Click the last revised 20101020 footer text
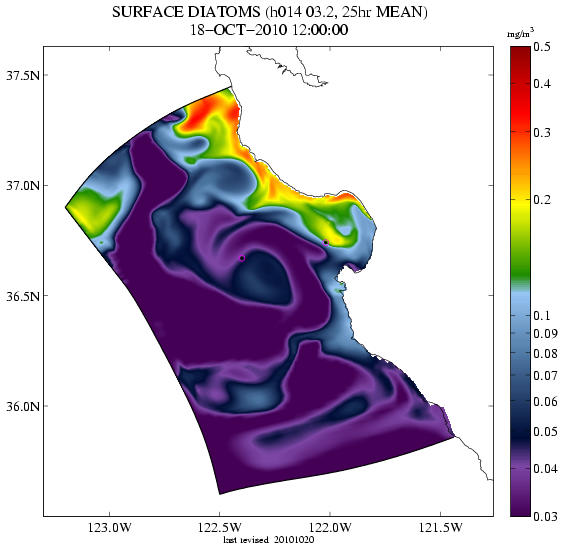 269,540
